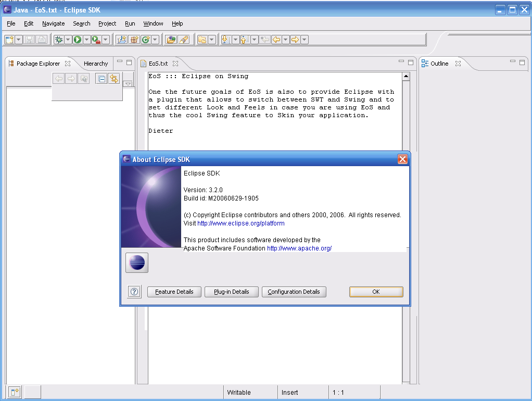The image size is (532, 401).
Task: Maximize the Outline panel
Action: coord(522,62)
